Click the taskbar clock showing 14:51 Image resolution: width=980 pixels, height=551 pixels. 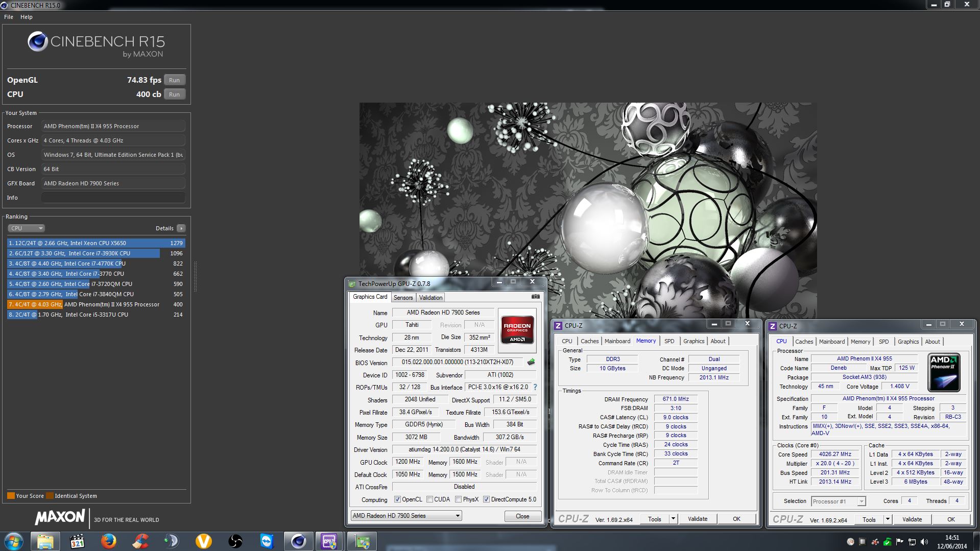click(952, 541)
